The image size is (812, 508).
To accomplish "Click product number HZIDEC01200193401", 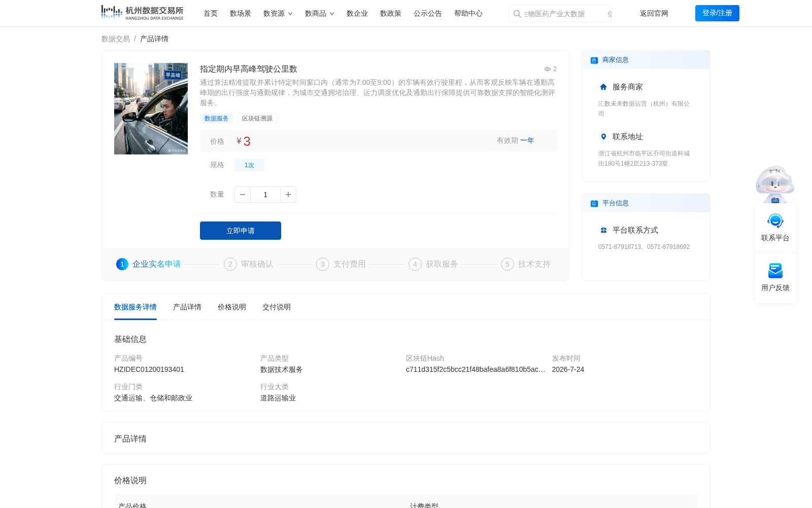I will [149, 369].
